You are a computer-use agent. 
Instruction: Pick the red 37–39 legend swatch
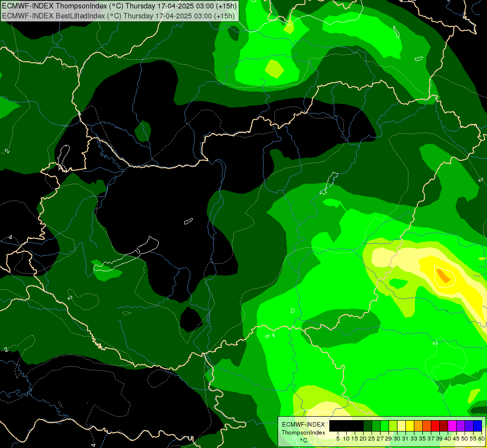[x=435, y=426]
